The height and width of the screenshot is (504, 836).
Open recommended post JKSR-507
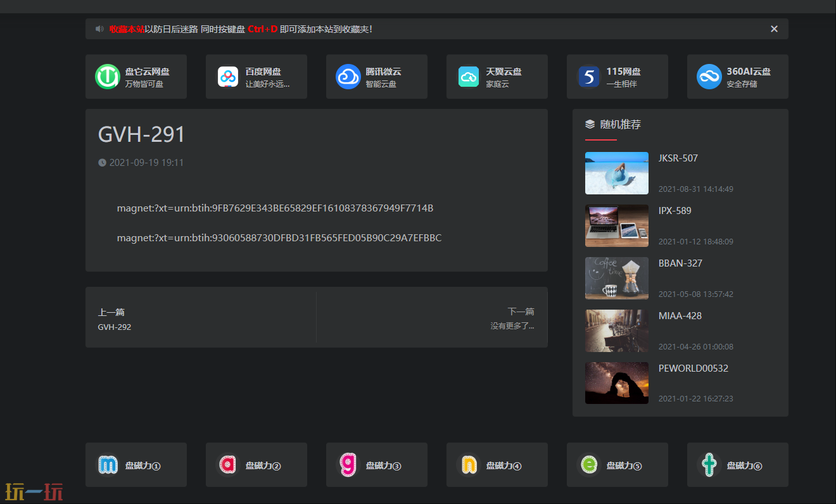678,158
